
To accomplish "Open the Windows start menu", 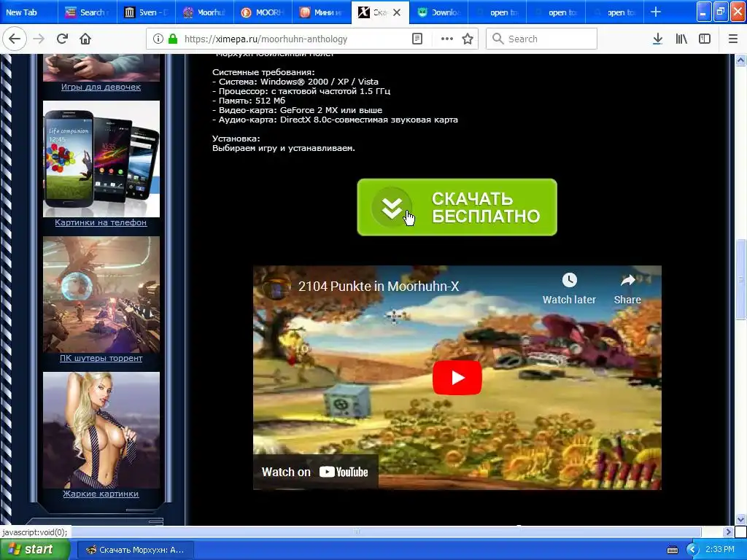I will coord(34,550).
